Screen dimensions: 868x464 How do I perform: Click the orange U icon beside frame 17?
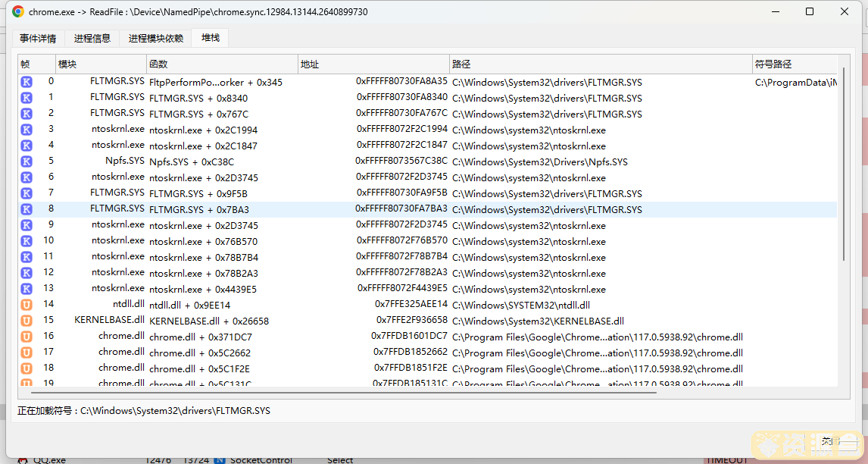click(x=27, y=353)
